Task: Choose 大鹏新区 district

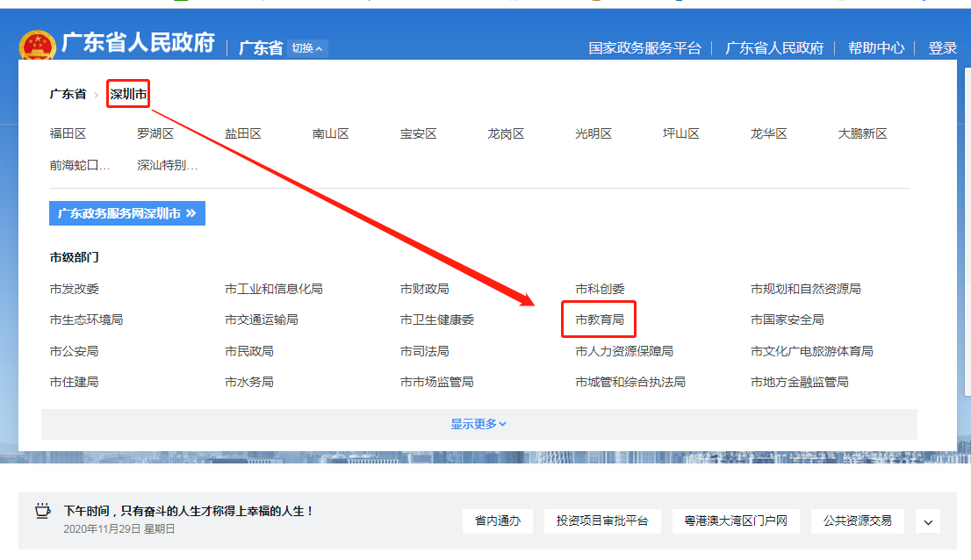Action: (x=862, y=134)
